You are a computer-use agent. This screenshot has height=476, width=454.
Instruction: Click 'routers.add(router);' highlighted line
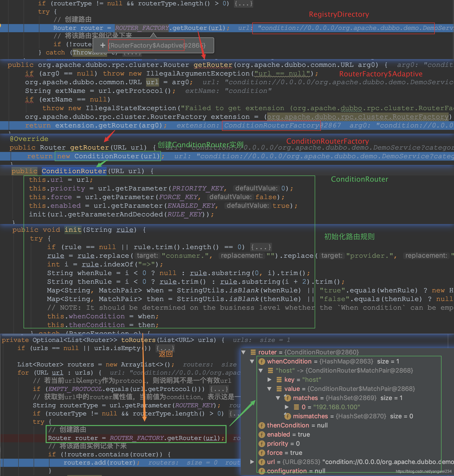102,463
